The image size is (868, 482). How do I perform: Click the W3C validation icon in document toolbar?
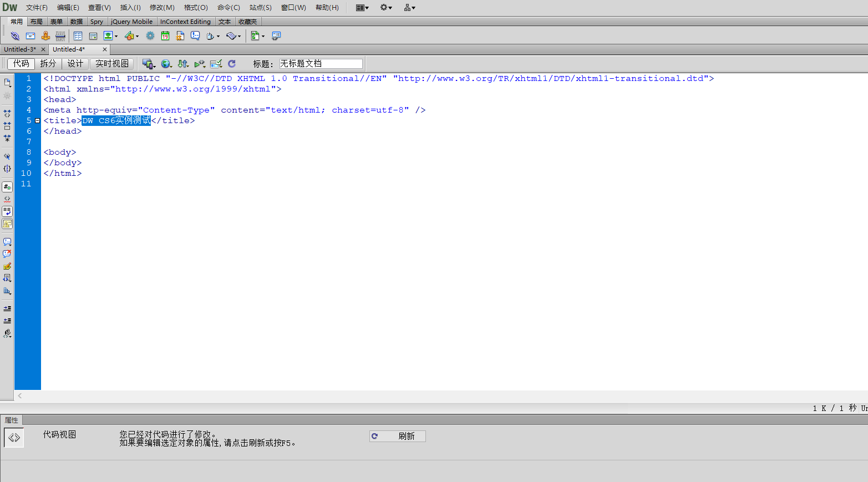pyautogui.click(x=216, y=64)
